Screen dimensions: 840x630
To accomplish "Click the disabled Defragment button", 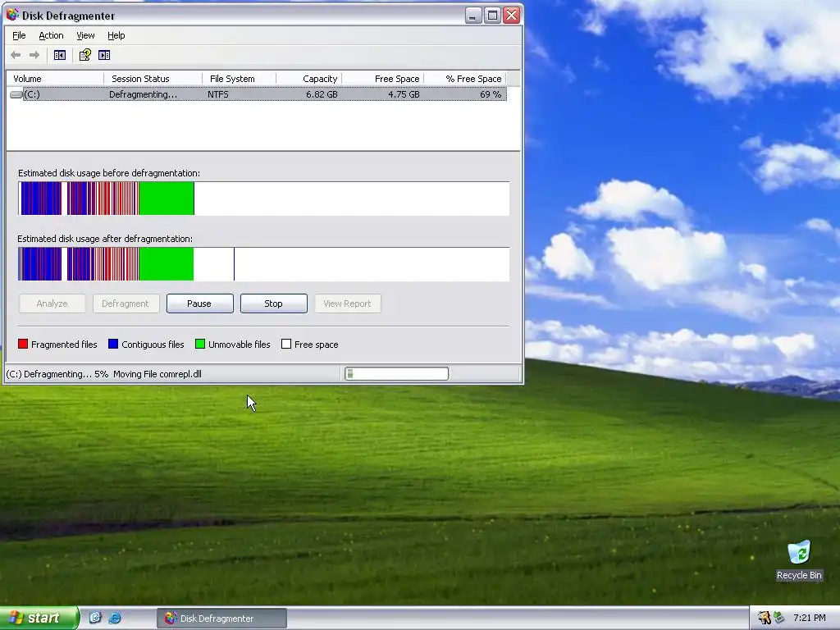I will 126,304.
